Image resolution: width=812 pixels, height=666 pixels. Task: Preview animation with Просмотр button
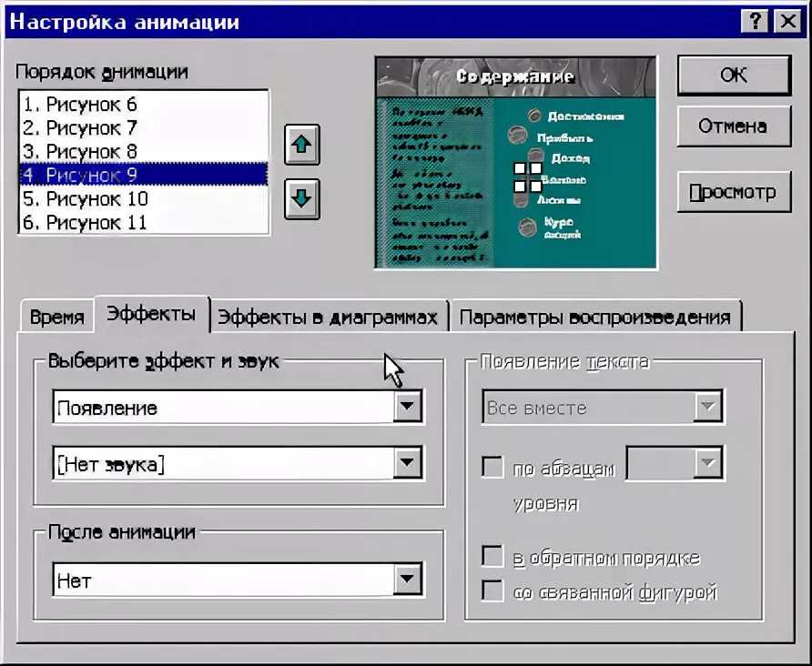(734, 192)
